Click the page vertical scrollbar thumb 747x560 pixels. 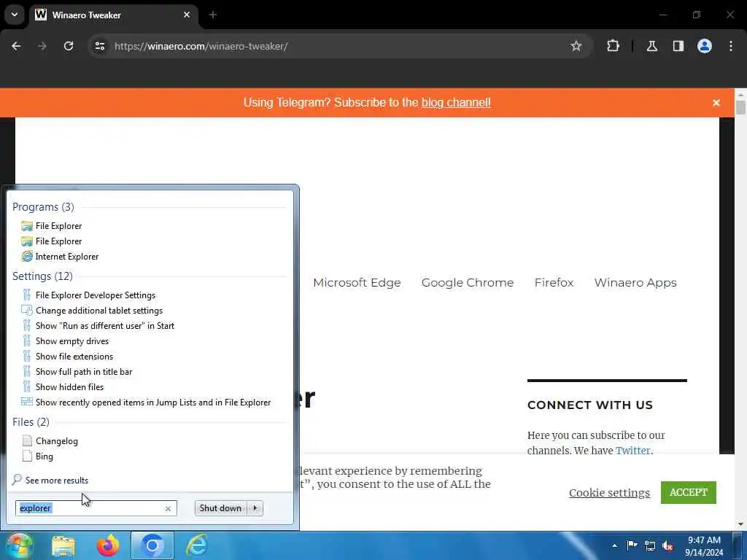point(740,106)
